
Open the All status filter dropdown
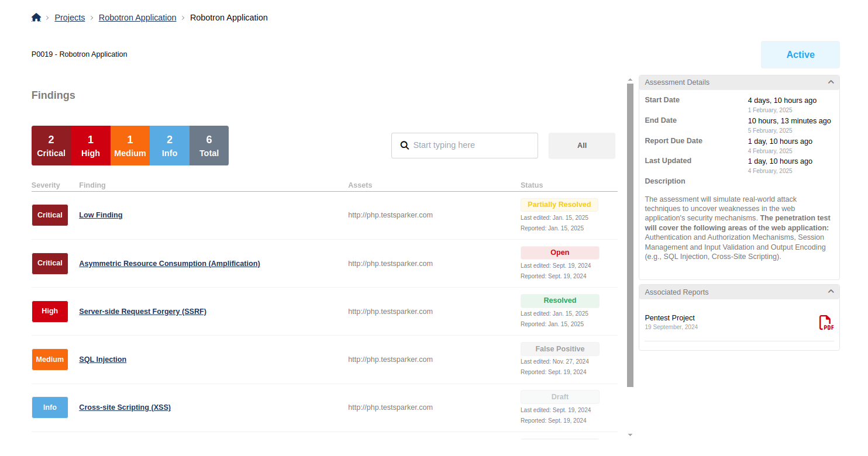click(x=582, y=146)
